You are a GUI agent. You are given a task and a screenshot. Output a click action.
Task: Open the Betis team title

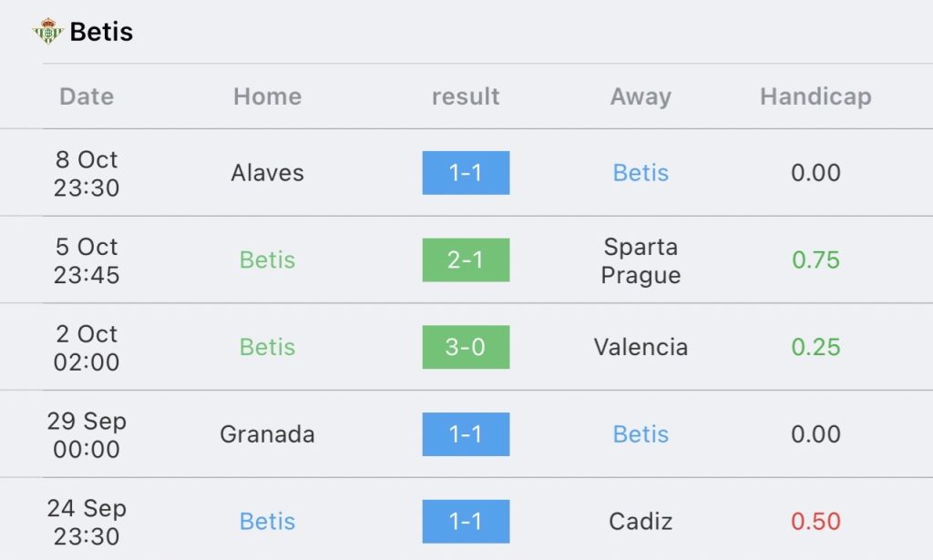[x=101, y=32]
